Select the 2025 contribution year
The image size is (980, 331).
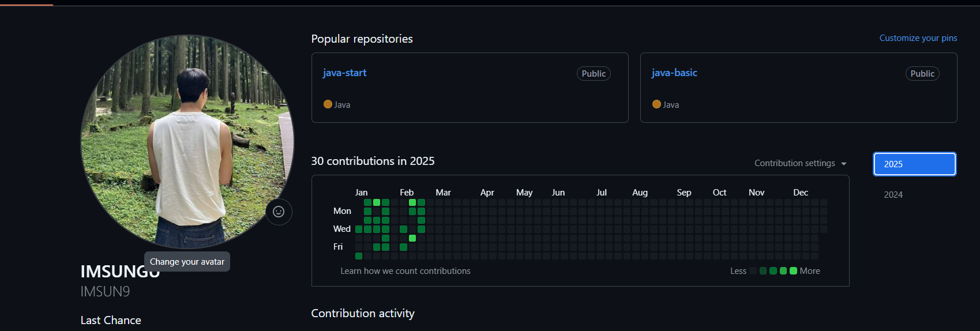pos(914,164)
